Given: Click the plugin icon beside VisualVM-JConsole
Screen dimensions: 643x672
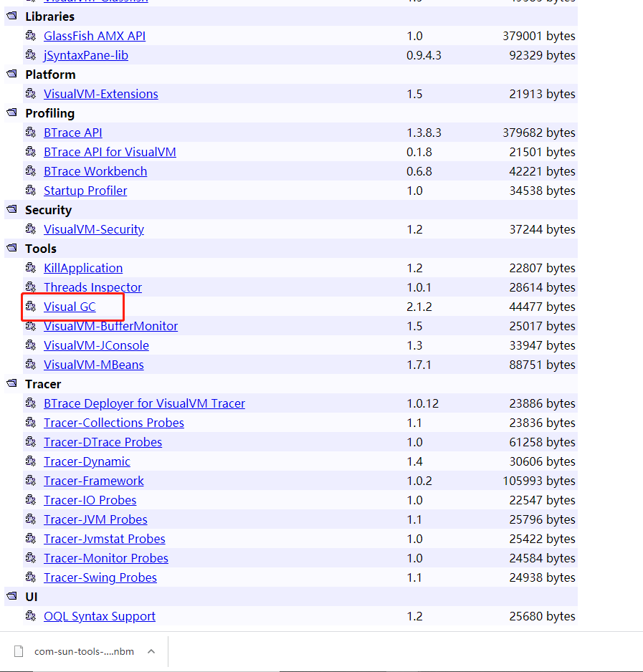Looking at the screenshot, I should click(x=30, y=345).
